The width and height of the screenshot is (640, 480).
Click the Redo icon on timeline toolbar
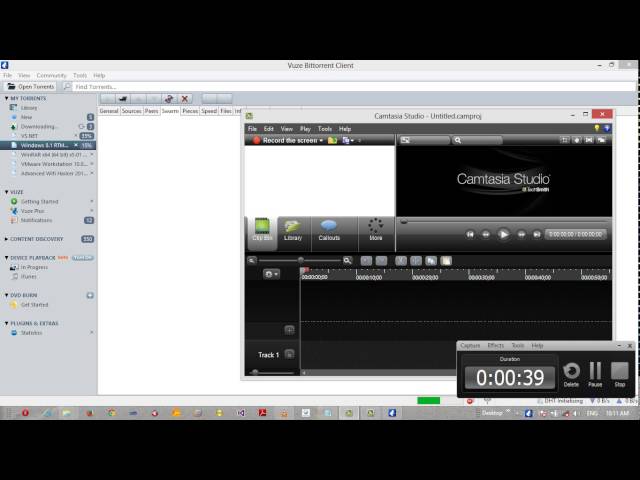381,261
